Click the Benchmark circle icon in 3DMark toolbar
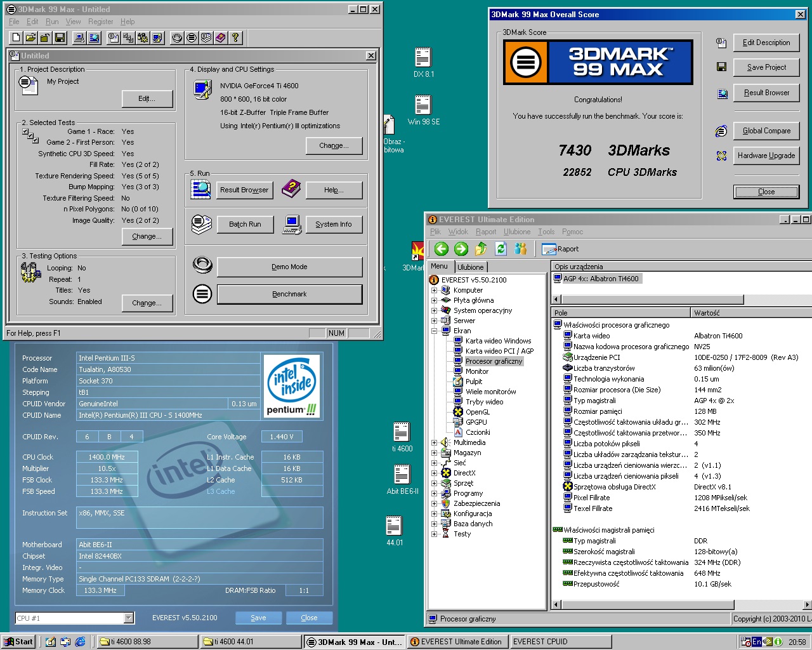812x650 pixels. [x=192, y=38]
